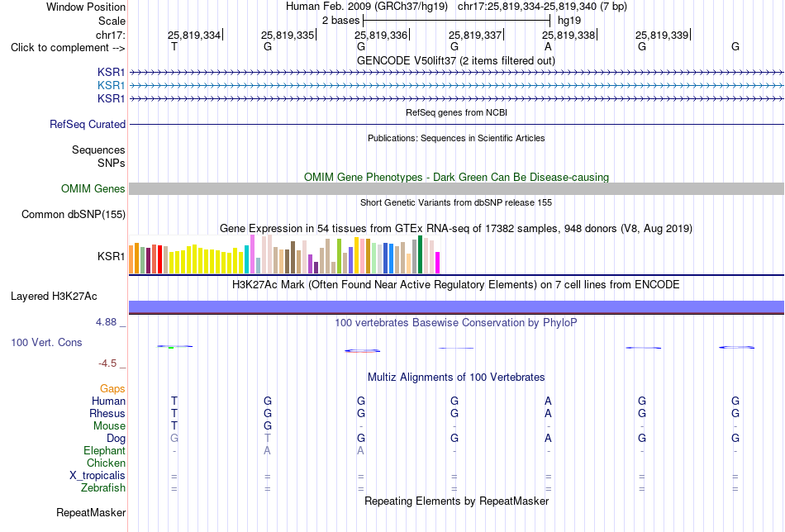Click the gray OMIM Genes bar

456,188
